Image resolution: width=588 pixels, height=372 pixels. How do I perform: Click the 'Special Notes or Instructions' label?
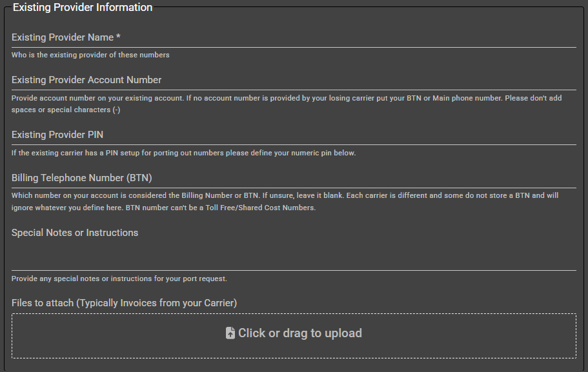(x=75, y=233)
